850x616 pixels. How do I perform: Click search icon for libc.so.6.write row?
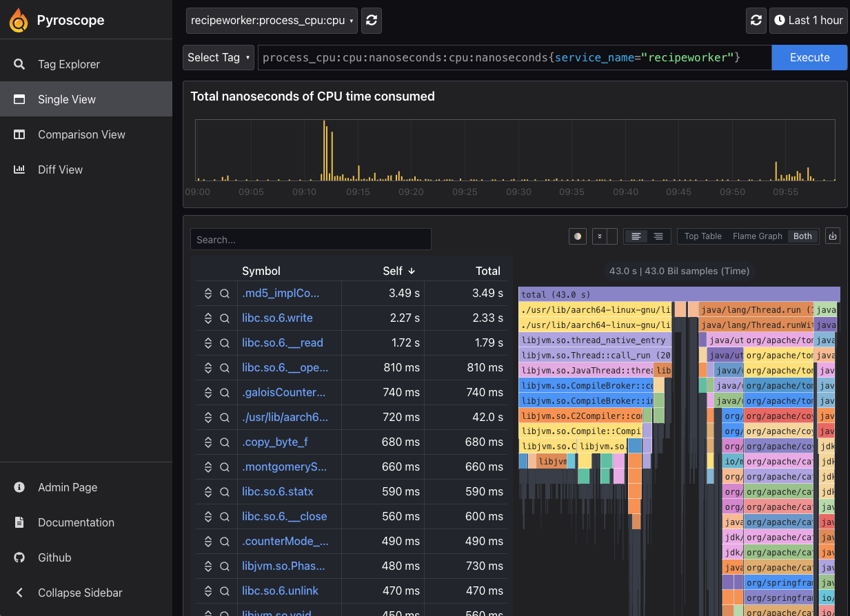click(x=225, y=318)
